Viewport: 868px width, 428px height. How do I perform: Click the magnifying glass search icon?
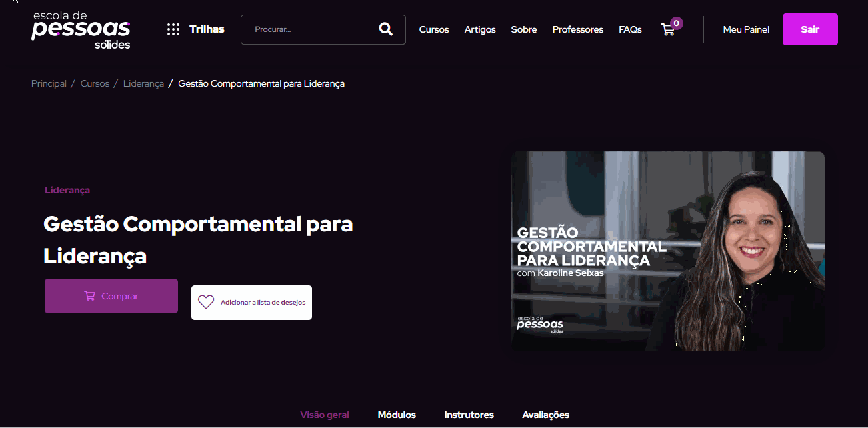point(385,29)
